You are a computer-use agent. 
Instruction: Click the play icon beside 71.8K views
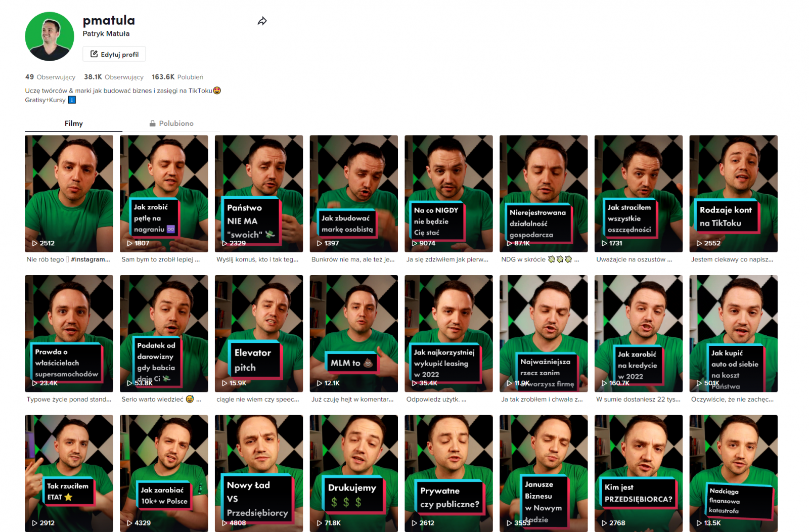pos(319,523)
